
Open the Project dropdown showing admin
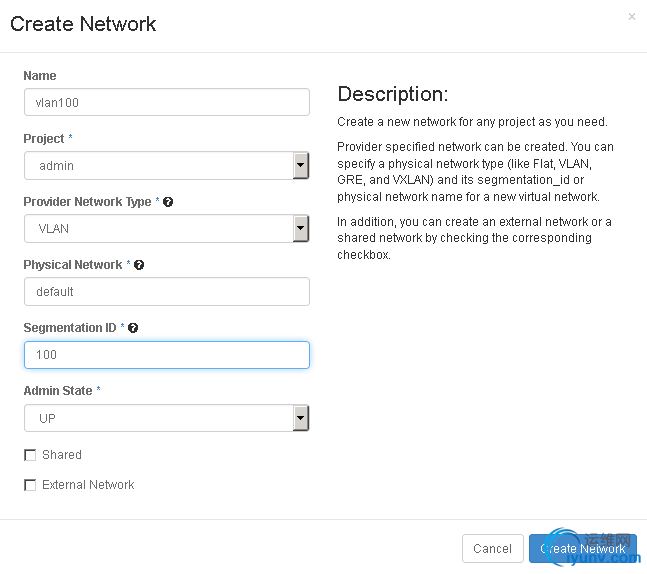[x=167, y=165]
